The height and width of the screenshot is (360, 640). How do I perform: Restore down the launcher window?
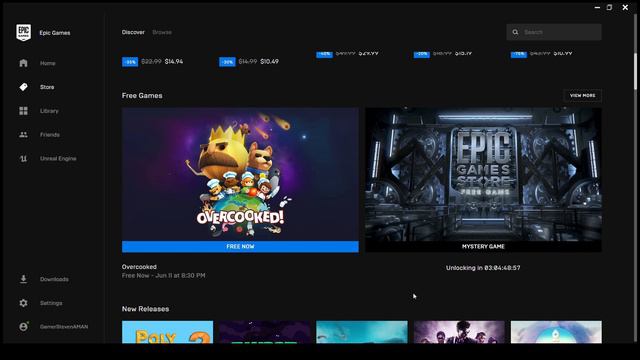click(x=609, y=7)
